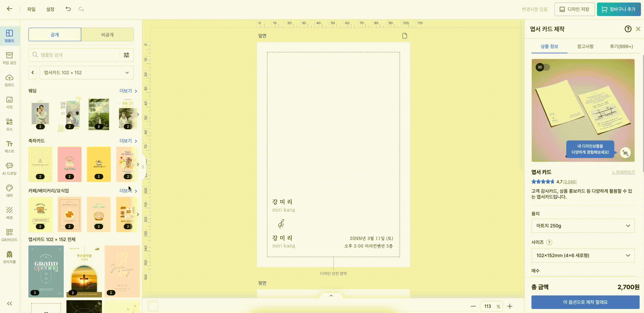The width and height of the screenshot is (644, 313).
Task: Open the 템플릿 panel in the sidebar
Action: (x=9, y=36)
